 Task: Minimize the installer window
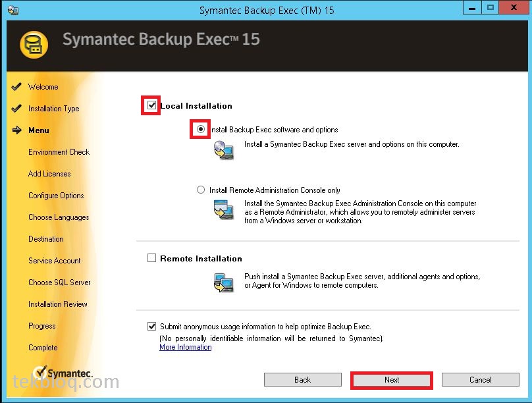[472, 8]
